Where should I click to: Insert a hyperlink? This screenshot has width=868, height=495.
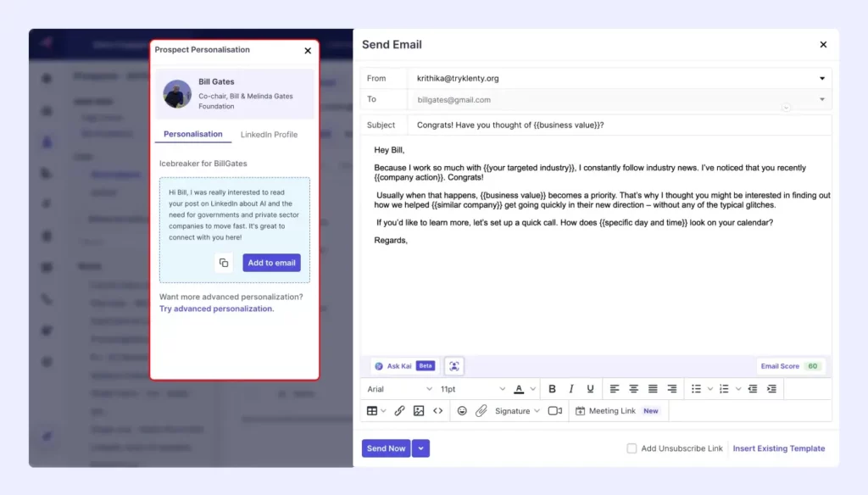(400, 411)
